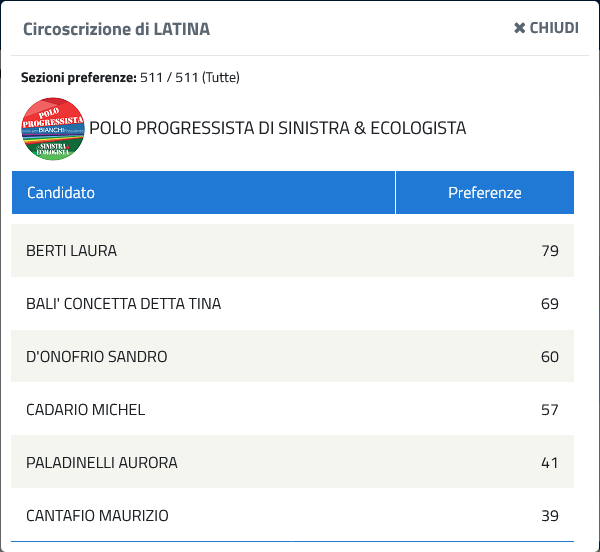
Task: Select the CANTAFIO MAURIZIO candidate row
Action: 292,515
